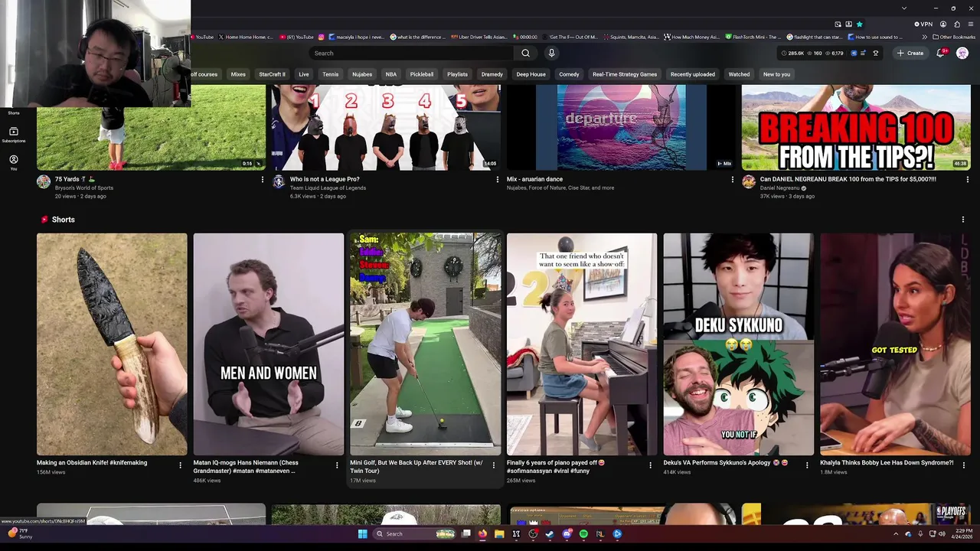The image size is (980, 551).
Task: Show hidden system tray icons chevron
Action: coord(896,533)
